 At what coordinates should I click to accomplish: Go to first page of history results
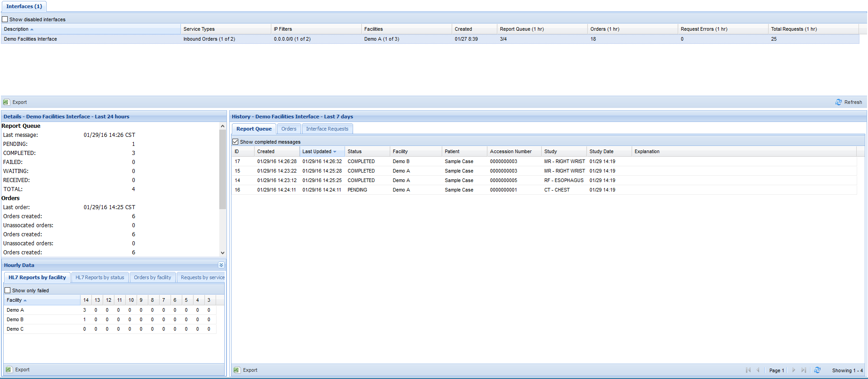[748, 370]
